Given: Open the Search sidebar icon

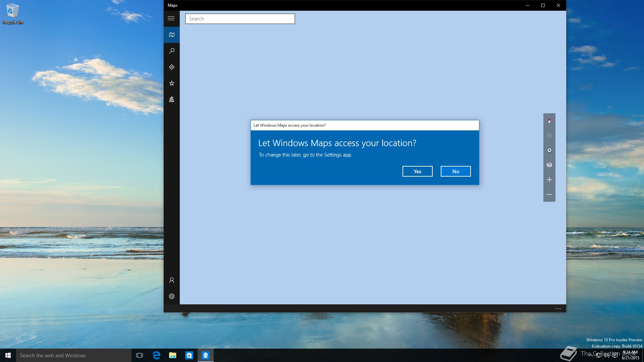Looking at the screenshot, I should (x=172, y=51).
